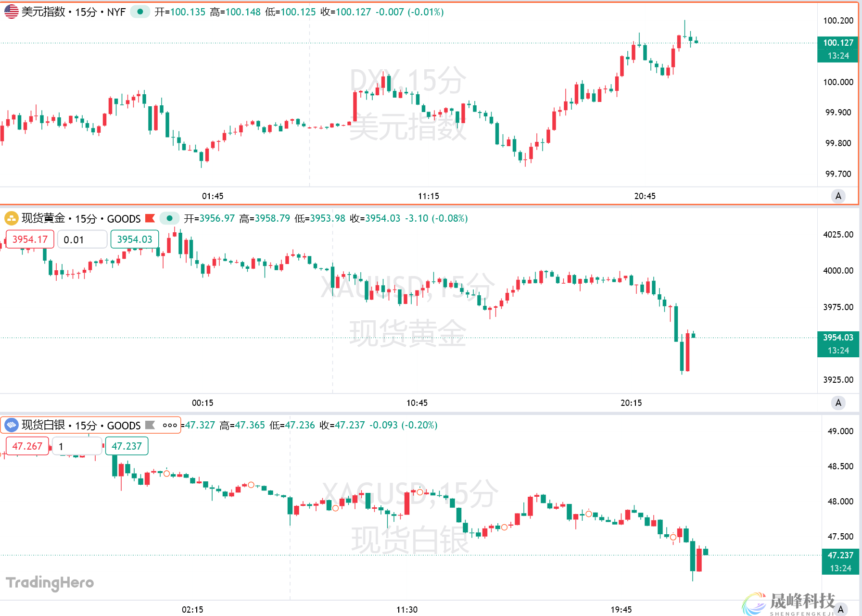Click the 100.127 price label on the dollar index axis
862x616 pixels.
click(838, 43)
